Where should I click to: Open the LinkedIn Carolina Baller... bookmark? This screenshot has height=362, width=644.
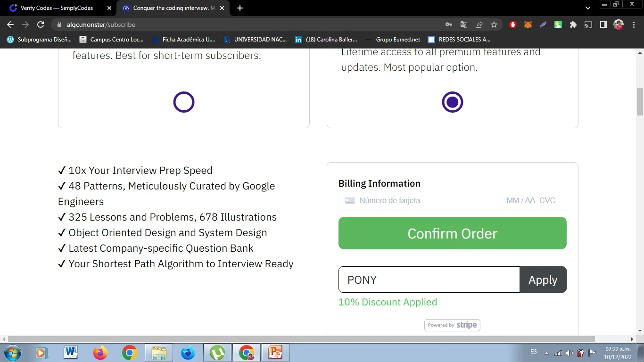click(326, 40)
